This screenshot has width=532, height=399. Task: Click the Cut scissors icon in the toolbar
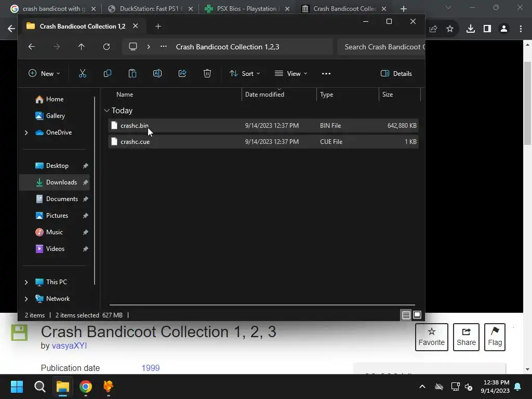[83, 73]
